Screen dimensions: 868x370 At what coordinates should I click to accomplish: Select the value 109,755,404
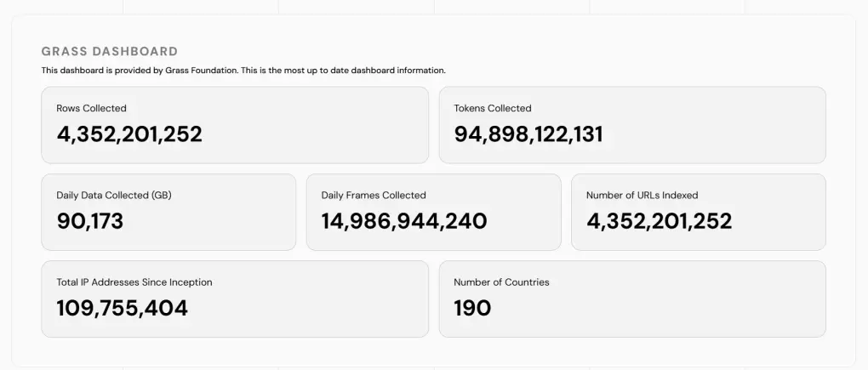pyautogui.click(x=123, y=308)
